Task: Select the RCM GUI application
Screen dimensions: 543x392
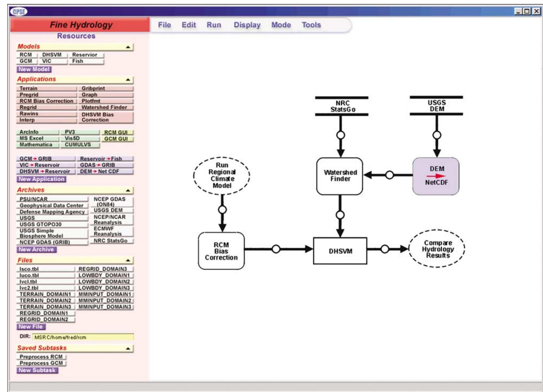Action: 117,133
